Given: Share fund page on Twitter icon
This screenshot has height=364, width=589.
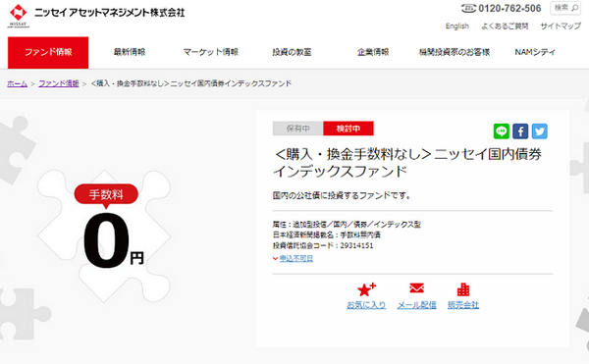Looking at the screenshot, I should tap(539, 131).
